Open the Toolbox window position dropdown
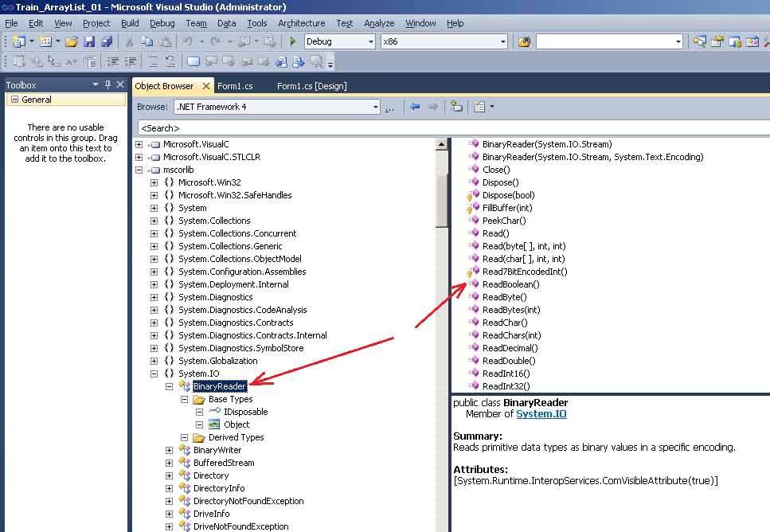770x532 pixels. pyautogui.click(x=96, y=84)
